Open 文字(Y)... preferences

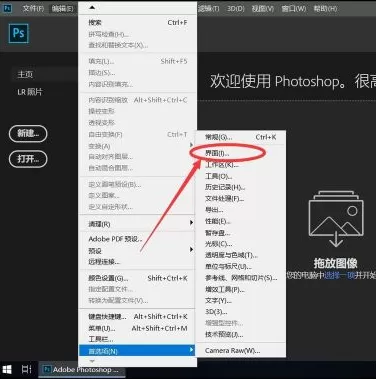pyautogui.click(x=241, y=301)
